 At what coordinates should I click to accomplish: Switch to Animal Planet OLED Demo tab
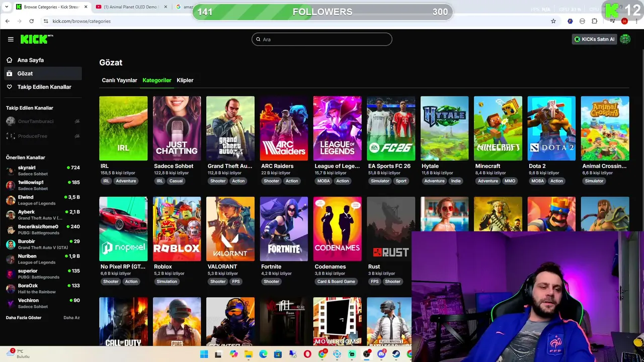(131, 7)
